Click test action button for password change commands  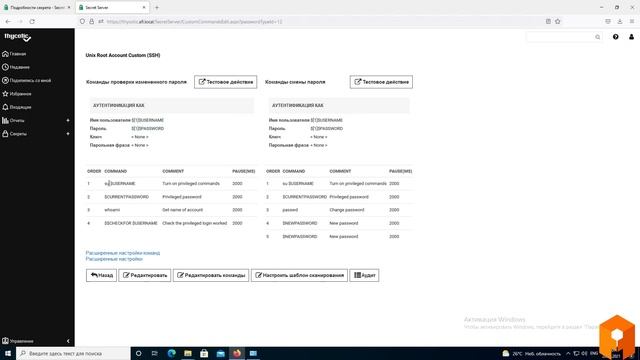(381, 82)
